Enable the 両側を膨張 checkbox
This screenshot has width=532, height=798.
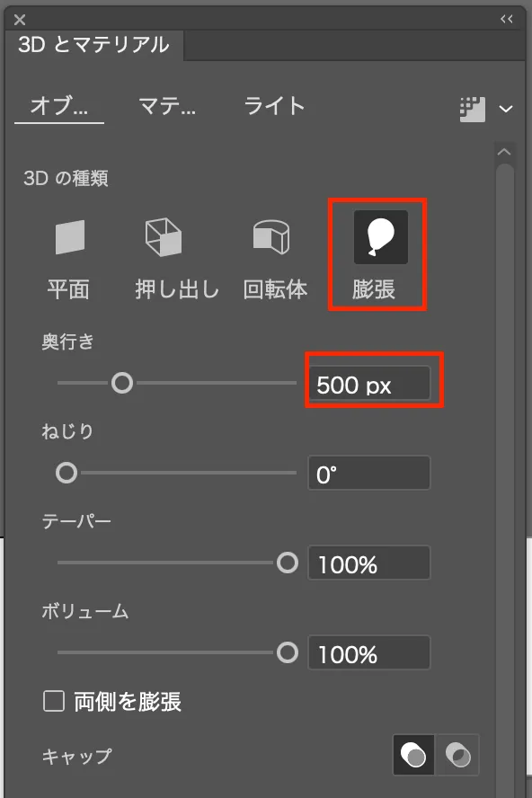coord(53,701)
